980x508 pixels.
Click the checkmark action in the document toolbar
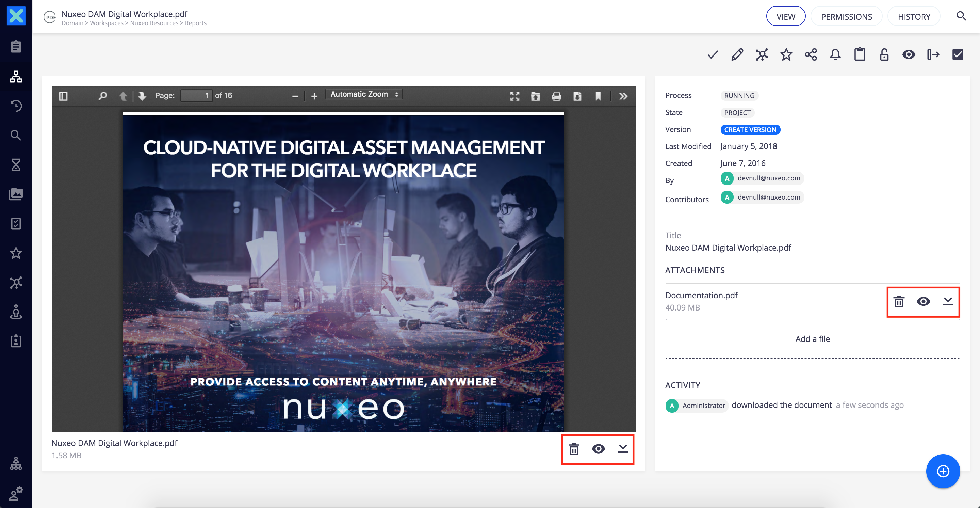(713, 55)
